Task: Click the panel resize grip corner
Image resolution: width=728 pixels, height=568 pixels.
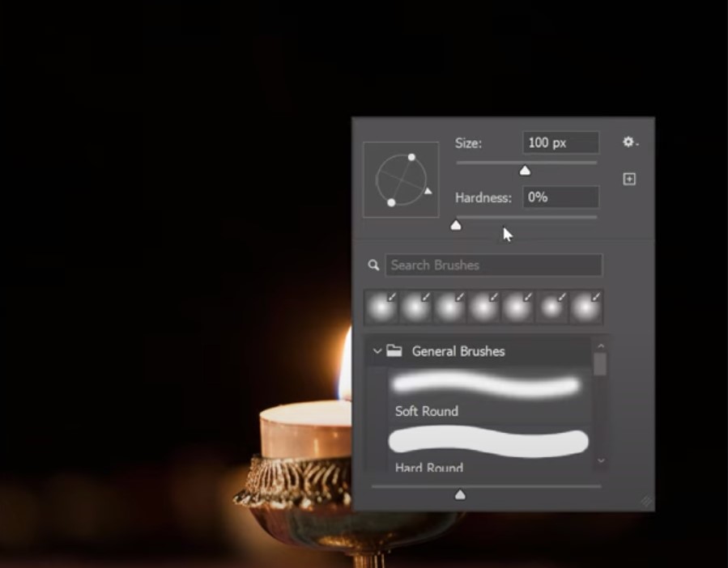Action: (x=646, y=501)
